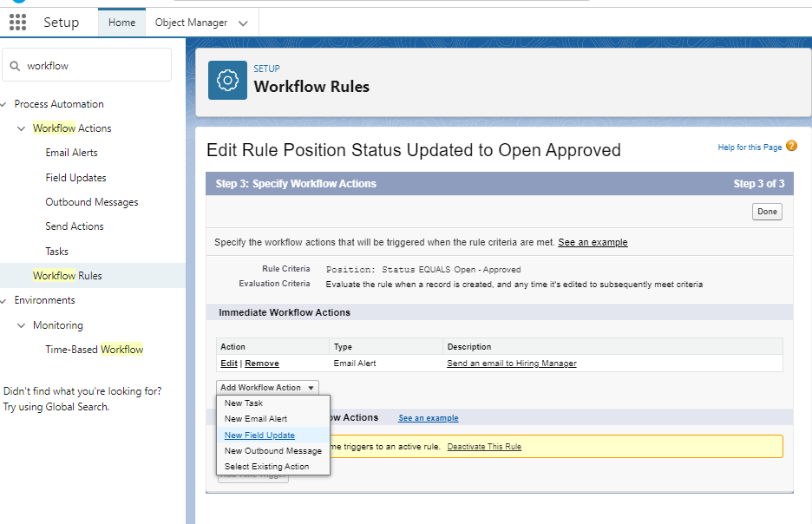Open Tasks in the sidebar
Screen dimensions: 812x524
57,251
